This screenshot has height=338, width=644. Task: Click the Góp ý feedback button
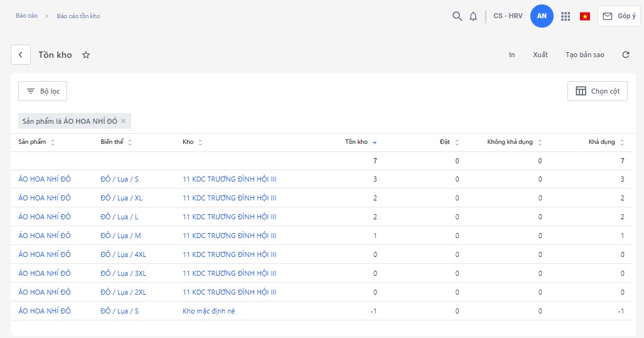(x=619, y=16)
